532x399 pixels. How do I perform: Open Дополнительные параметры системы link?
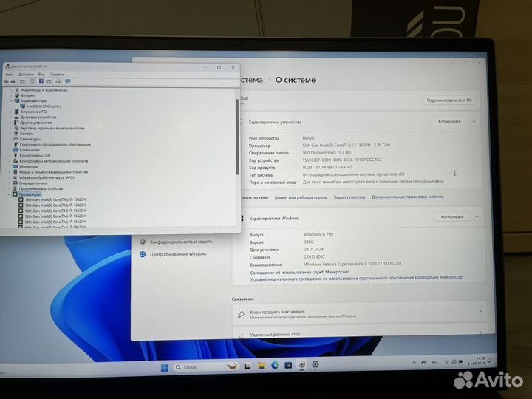click(408, 197)
